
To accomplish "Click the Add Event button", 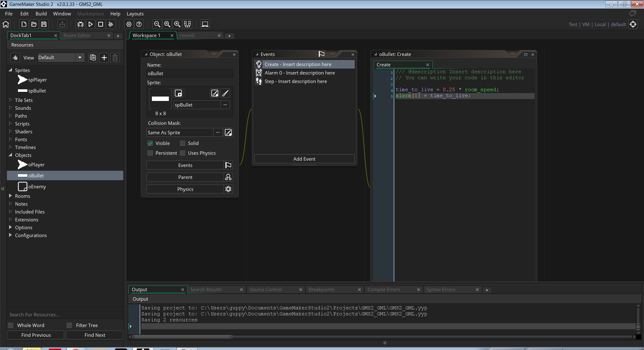I will pos(304,159).
